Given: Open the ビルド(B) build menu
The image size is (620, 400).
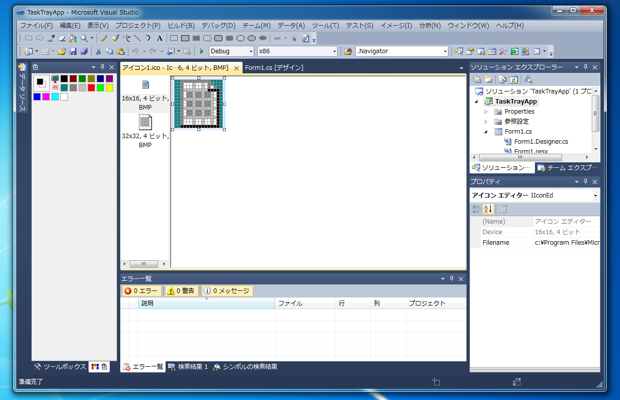Looking at the screenshot, I should pos(181,25).
